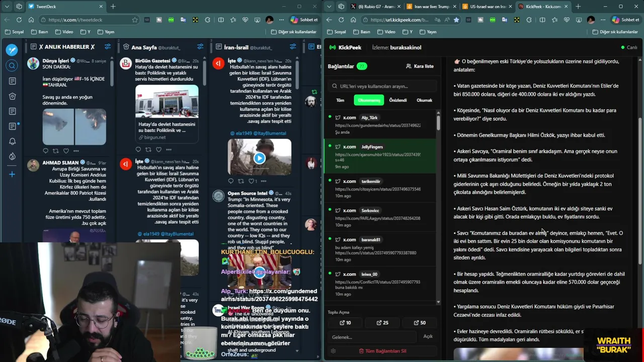Open the tab list chevron in TweetDeck browser
The image size is (644, 362).
(x=7, y=7)
